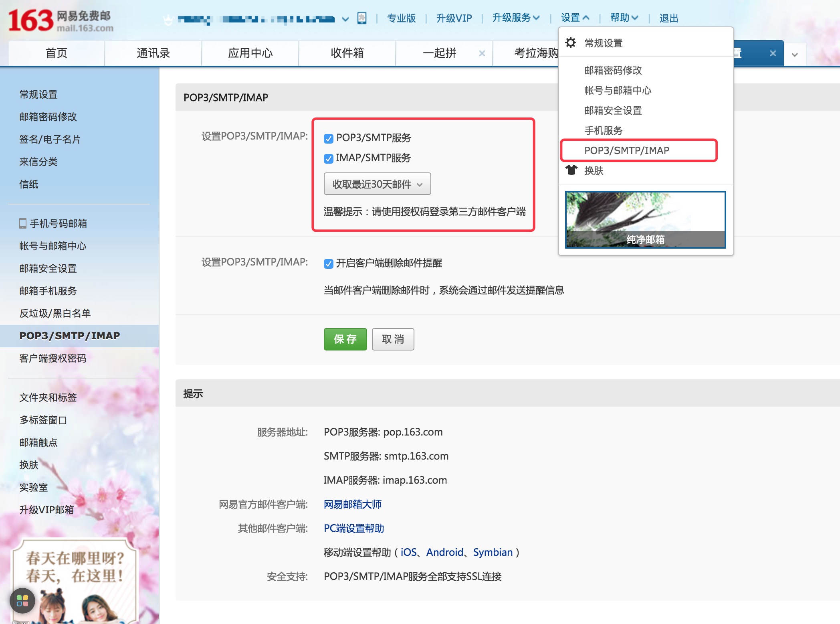Switch to the 收件箱 tab
840x624 pixels.
tap(347, 53)
